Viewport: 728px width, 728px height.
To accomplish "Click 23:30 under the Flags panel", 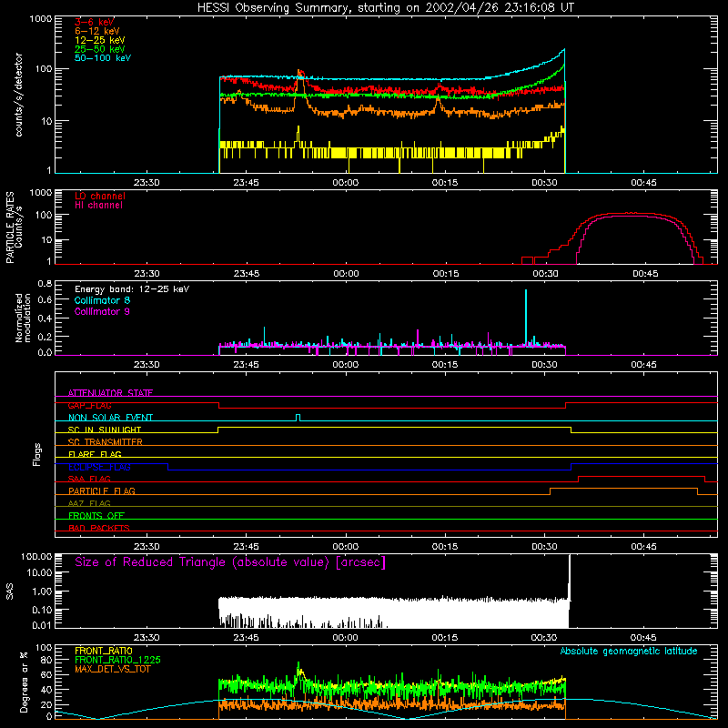I will click(x=147, y=547).
